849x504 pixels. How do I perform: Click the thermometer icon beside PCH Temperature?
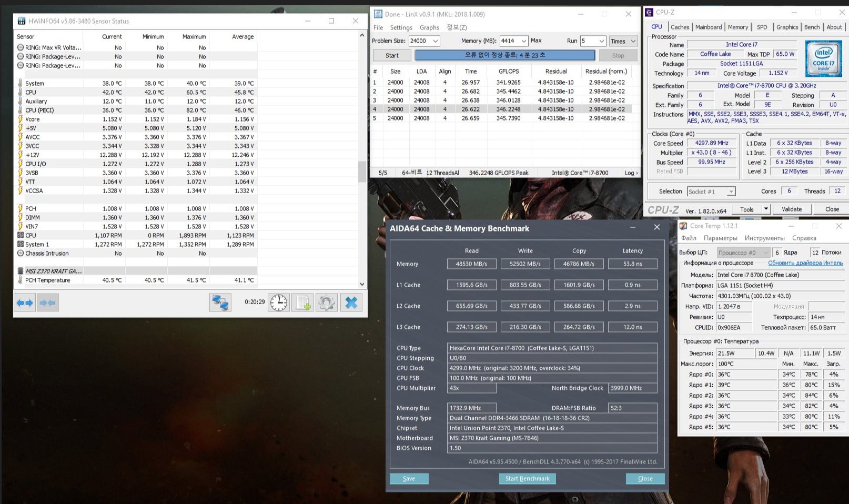click(x=21, y=280)
